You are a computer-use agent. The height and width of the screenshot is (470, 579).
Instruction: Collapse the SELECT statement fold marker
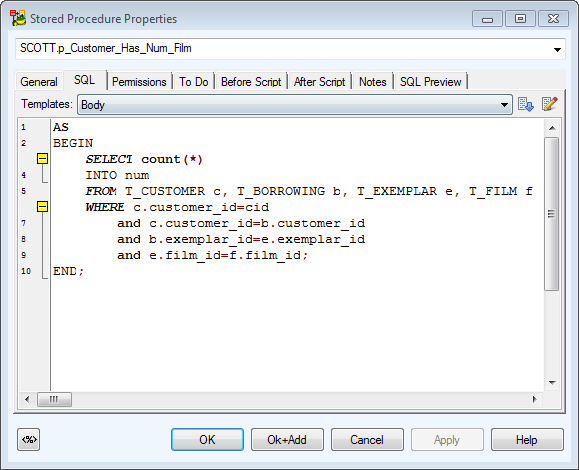42,159
